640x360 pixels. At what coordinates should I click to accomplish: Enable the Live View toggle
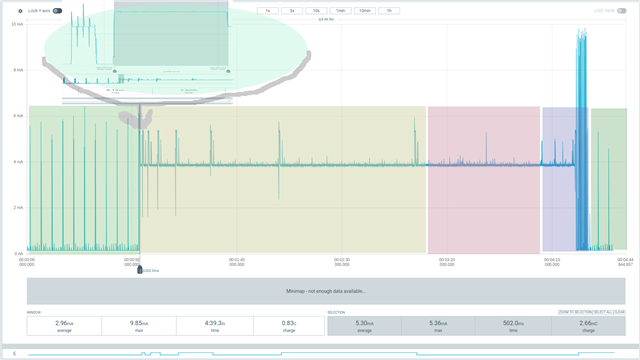click(622, 11)
